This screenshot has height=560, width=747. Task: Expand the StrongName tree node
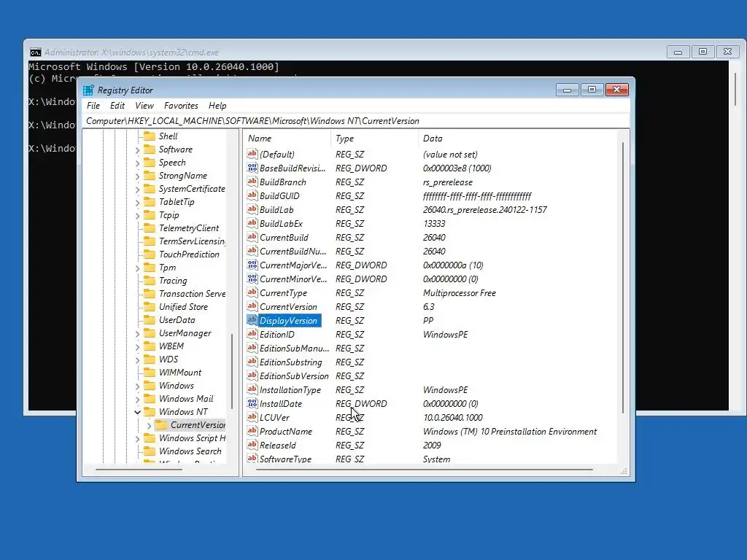[x=137, y=176]
